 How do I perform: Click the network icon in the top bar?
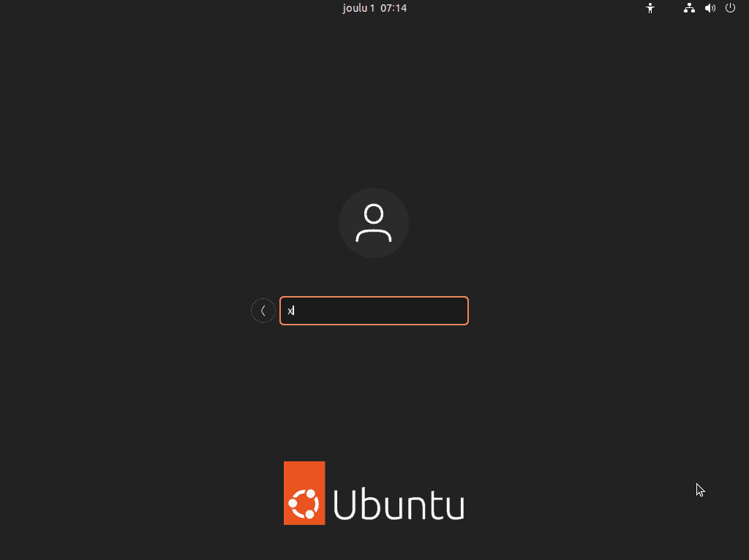[x=688, y=8]
